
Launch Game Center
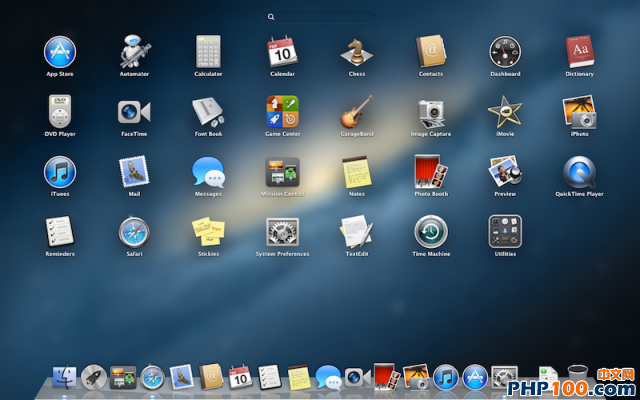click(x=282, y=111)
